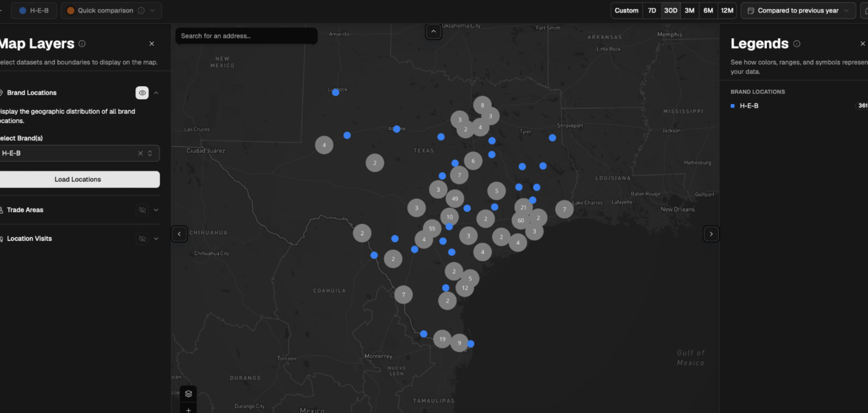
Task: Collapse the Brand Locations section
Action: pyautogui.click(x=156, y=93)
